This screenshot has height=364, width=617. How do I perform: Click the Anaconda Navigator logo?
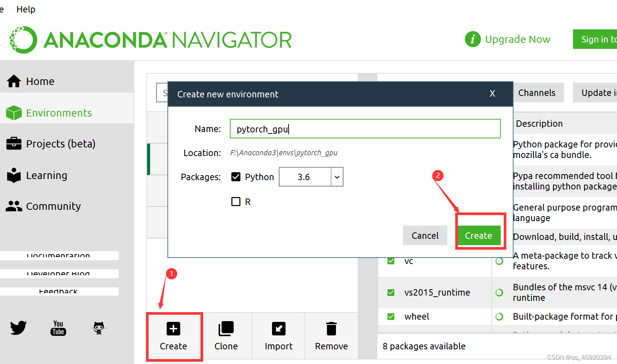click(150, 40)
